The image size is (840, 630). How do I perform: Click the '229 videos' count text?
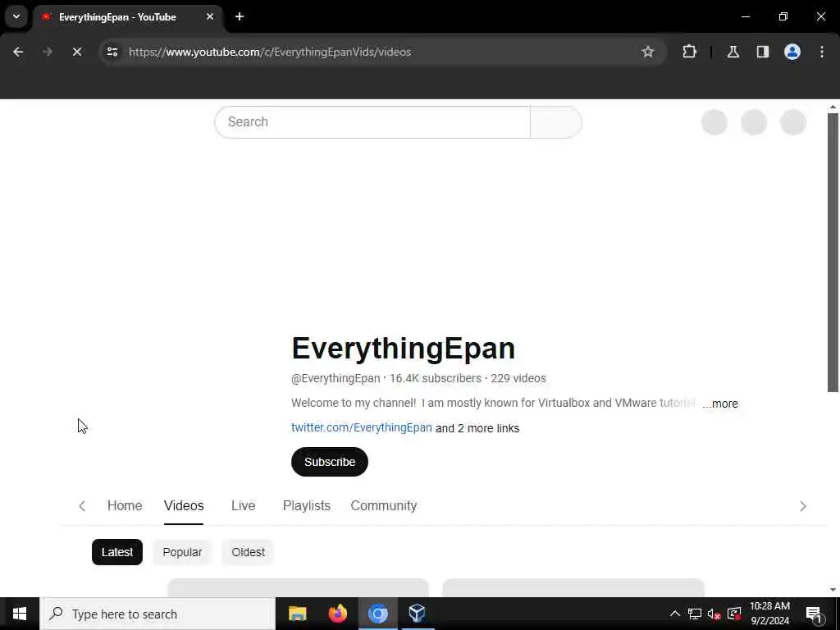[518, 378]
